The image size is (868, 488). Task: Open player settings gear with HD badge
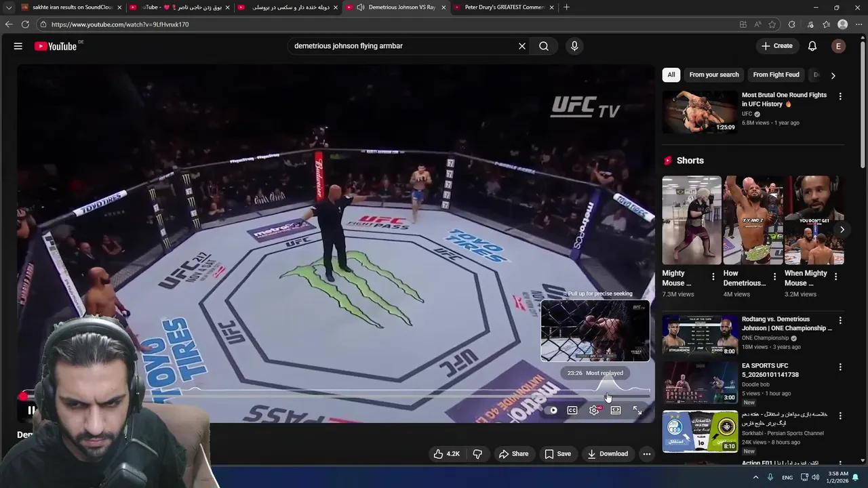[595, 410]
